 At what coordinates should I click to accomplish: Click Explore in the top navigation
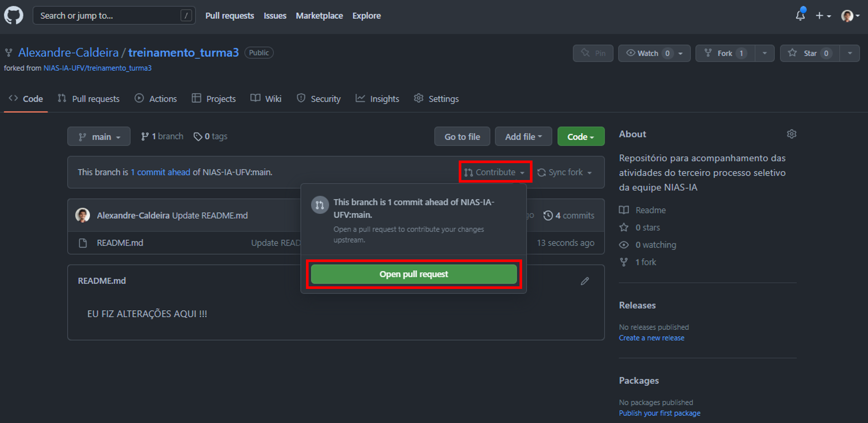pos(366,16)
